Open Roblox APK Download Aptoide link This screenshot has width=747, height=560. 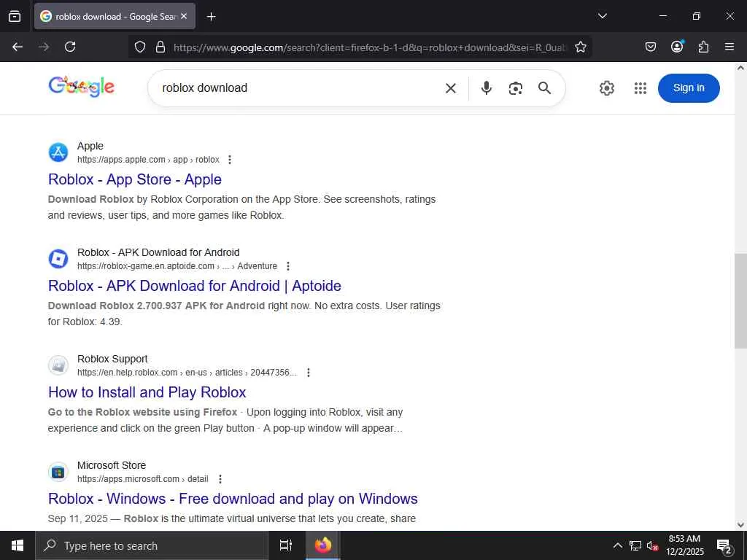coord(195,286)
